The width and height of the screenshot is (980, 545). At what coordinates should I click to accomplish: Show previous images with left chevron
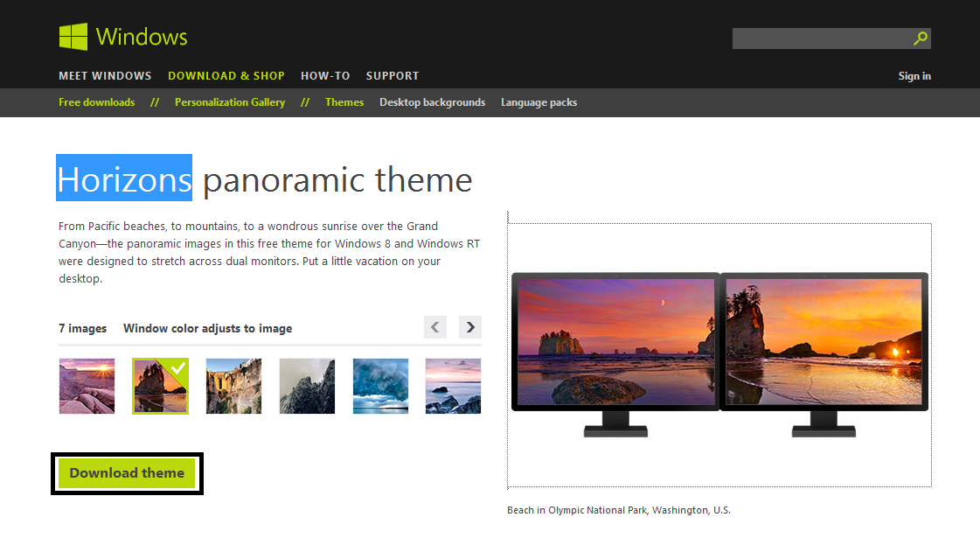tap(435, 327)
